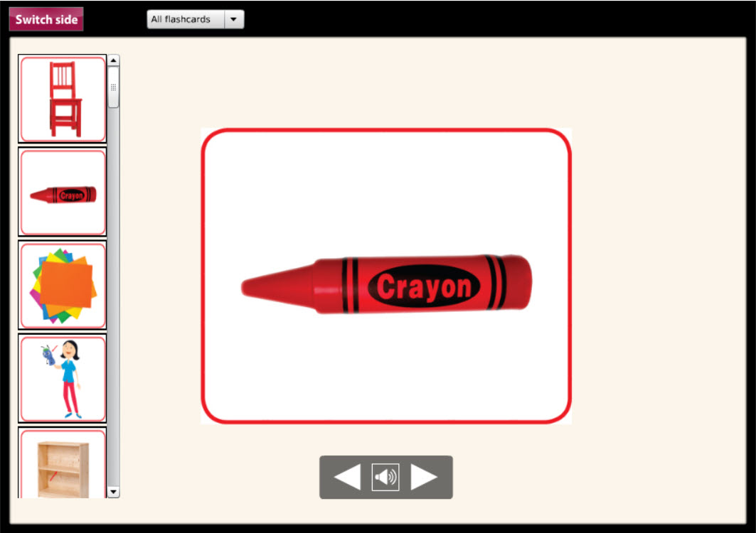
Task: Play the flashcard audio with speaker icon
Action: [x=385, y=477]
